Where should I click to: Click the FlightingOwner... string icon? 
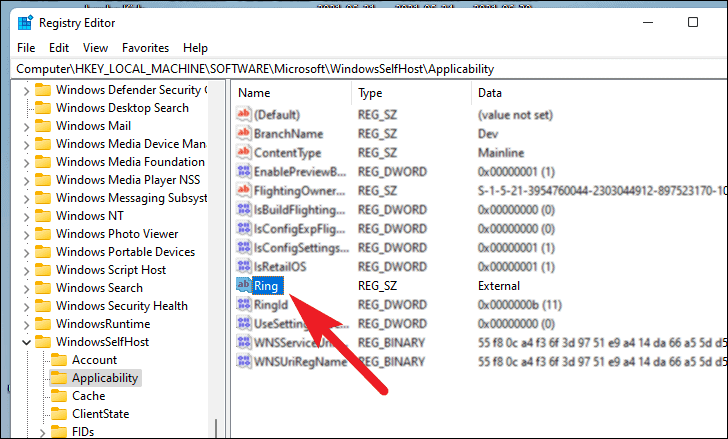coord(243,190)
